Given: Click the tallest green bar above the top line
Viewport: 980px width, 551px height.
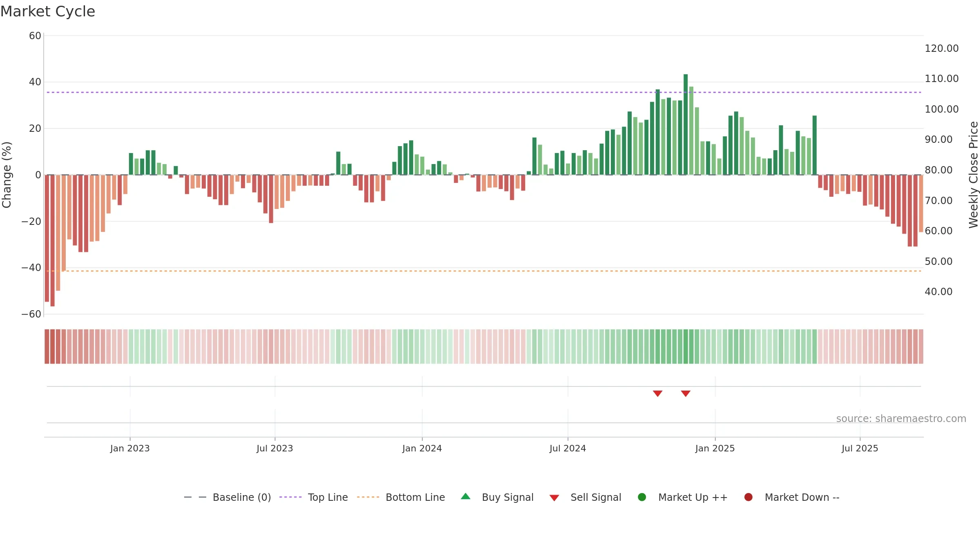Looking at the screenshot, I should click(686, 124).
